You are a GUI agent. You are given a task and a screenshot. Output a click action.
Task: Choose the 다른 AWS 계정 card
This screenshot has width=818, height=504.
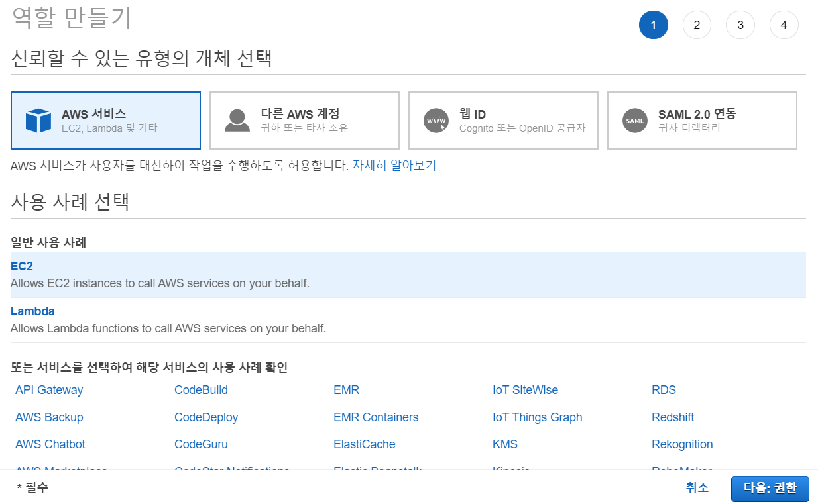click(x=304, y=121)
